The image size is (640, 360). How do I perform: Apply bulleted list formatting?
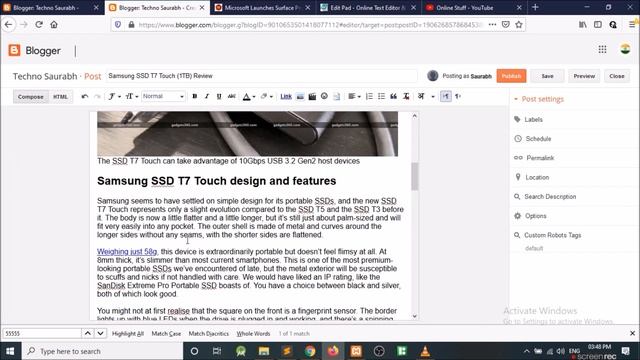point(381,97)
